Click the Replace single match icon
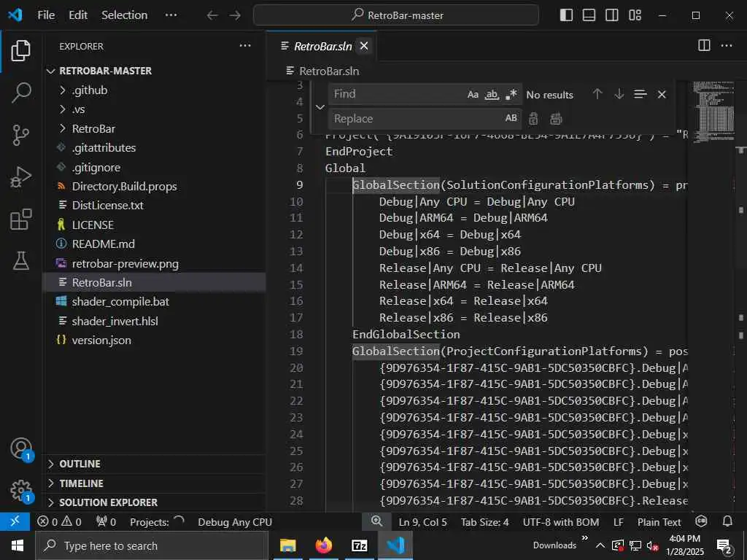This screenshot has height=560, width=747. pos(533,119)
